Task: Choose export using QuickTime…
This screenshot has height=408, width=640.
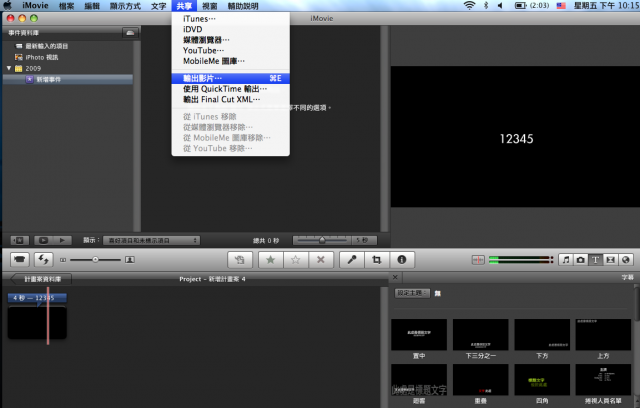Action: pyautogui.click(x=231, y=89)
